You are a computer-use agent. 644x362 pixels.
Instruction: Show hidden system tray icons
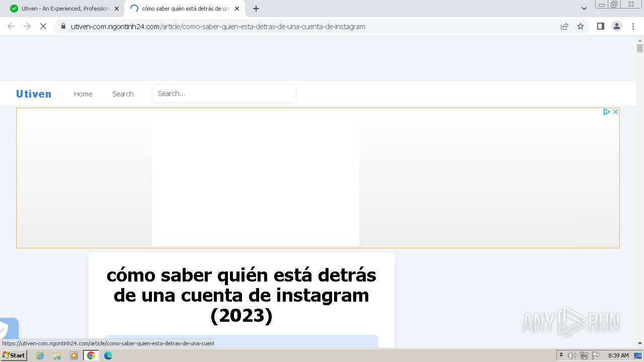(561, 355)
